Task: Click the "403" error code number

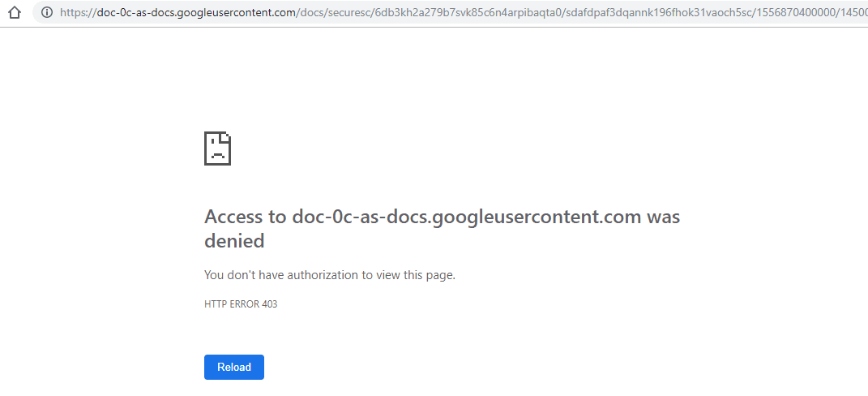Action: click(269, 304)
